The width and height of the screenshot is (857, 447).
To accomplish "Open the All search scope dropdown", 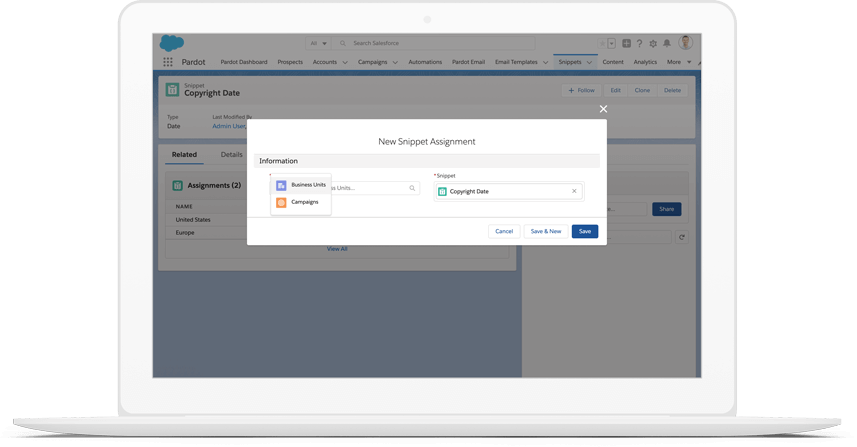I will click(x=318, y=44).
